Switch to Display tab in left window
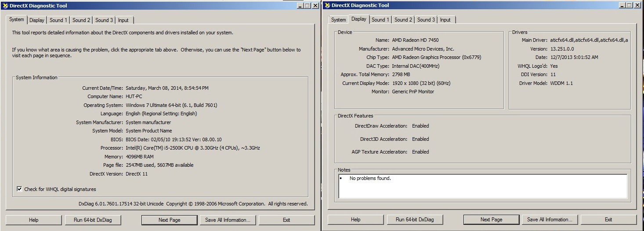The width and height of the screenshot is (644, 231). pos(37,20)
